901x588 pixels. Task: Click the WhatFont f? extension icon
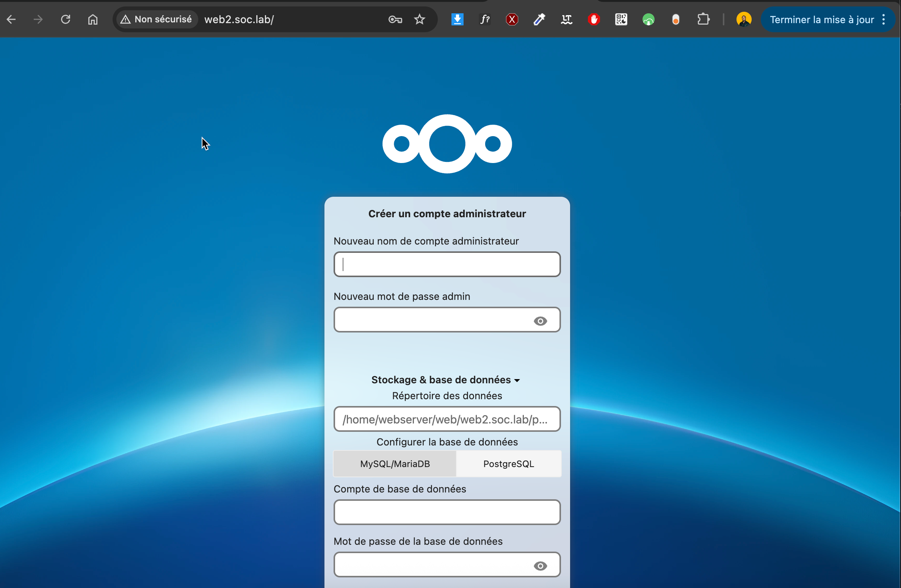click(484, 19)
